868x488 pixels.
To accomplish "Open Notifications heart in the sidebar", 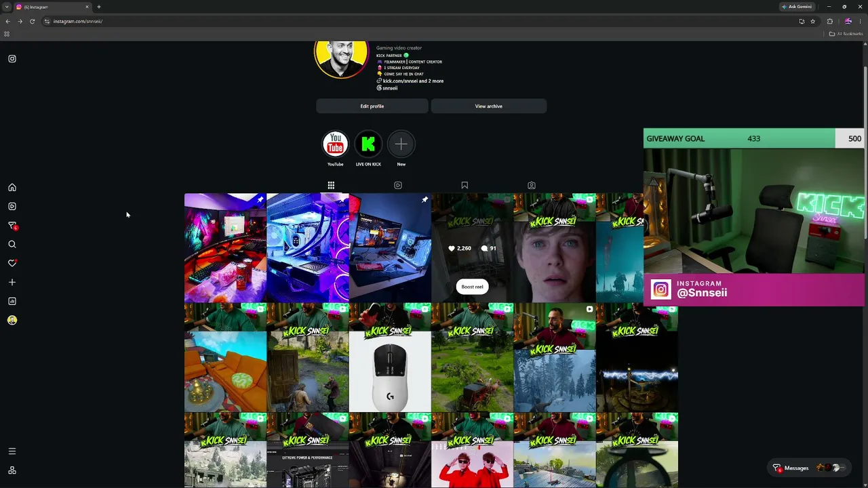I will [12, 263].
